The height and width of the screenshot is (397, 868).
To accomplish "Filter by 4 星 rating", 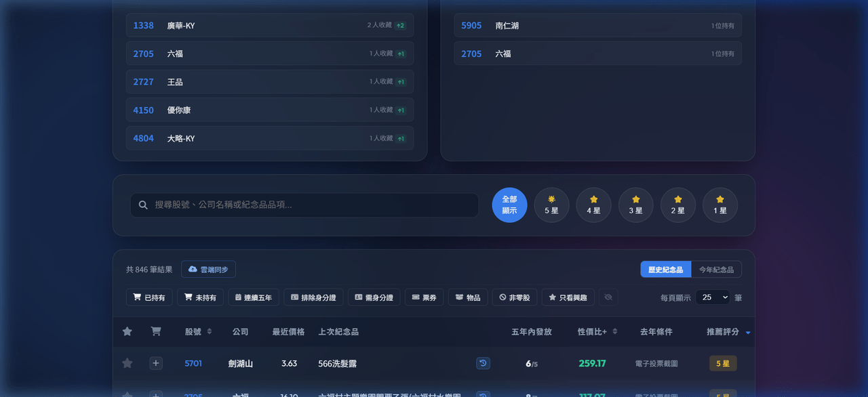I will coord(593,205).
